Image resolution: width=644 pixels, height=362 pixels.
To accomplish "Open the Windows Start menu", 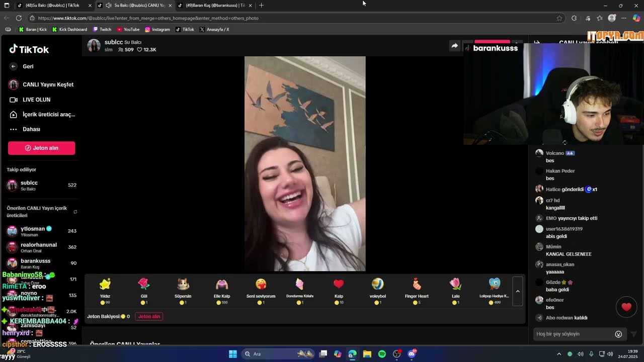I will [x=233, y=354].
